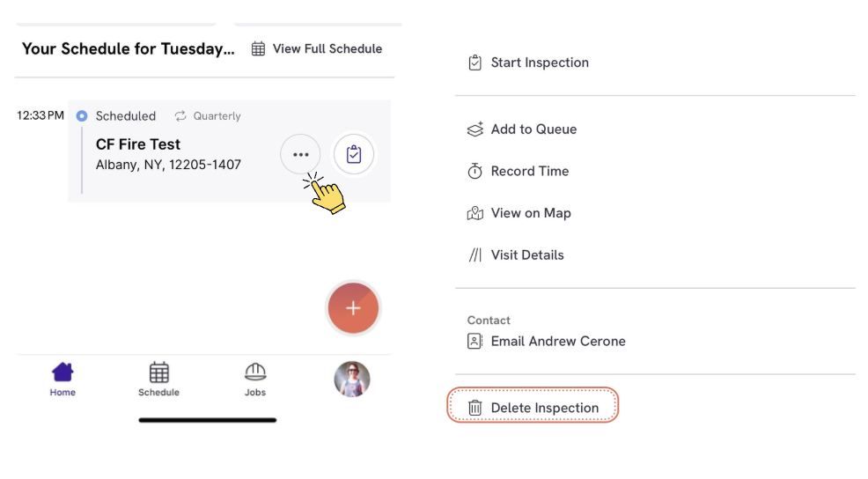Open the CF Fire Test visit card title
The width and height of the screenshot is (868, 479).
click(x=138, y=144)
